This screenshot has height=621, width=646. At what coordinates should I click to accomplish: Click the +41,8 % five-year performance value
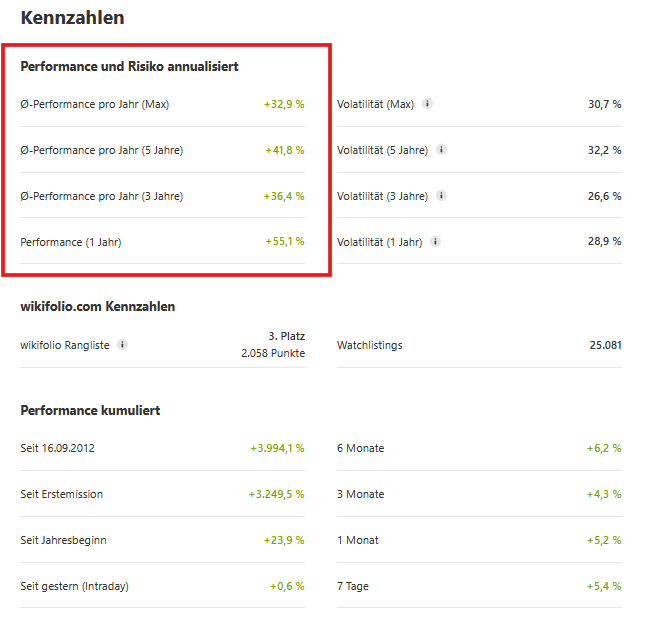pyautogui.click(x=284, y=150)
